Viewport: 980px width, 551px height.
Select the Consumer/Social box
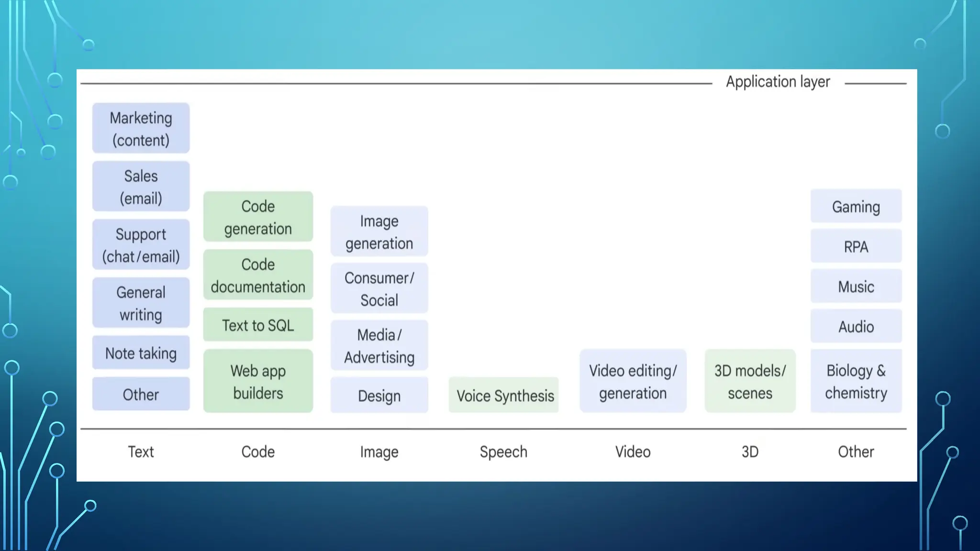[379, 288]
